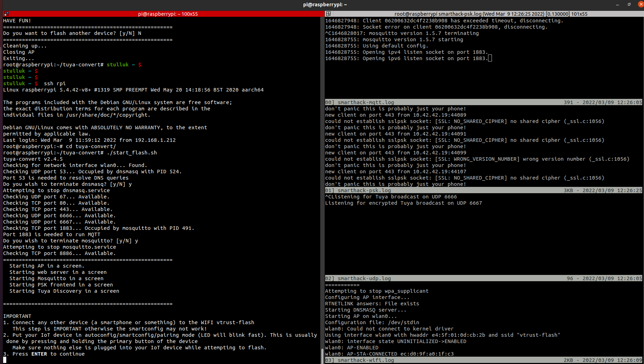Image resolution: width=644 pixels, height=364 pixels.
Task: Close the pi@raspberrypi window
Action: pyautogui.click(x=640, y=5)
